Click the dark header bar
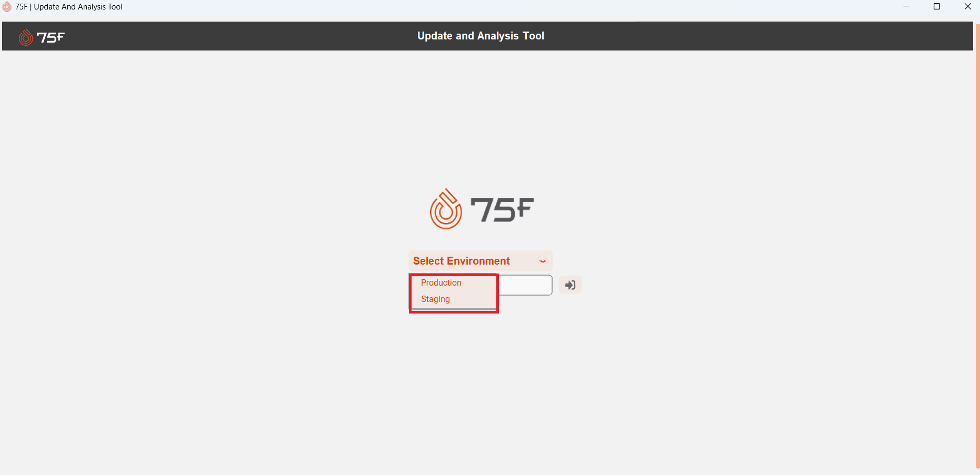This screenshot has width=980, height=475. [263, 36]
